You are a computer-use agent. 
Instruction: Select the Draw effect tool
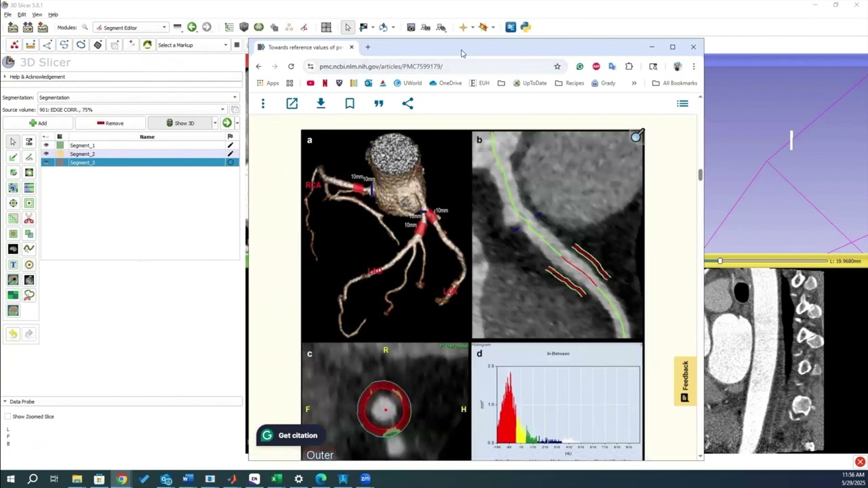(28, 157)
